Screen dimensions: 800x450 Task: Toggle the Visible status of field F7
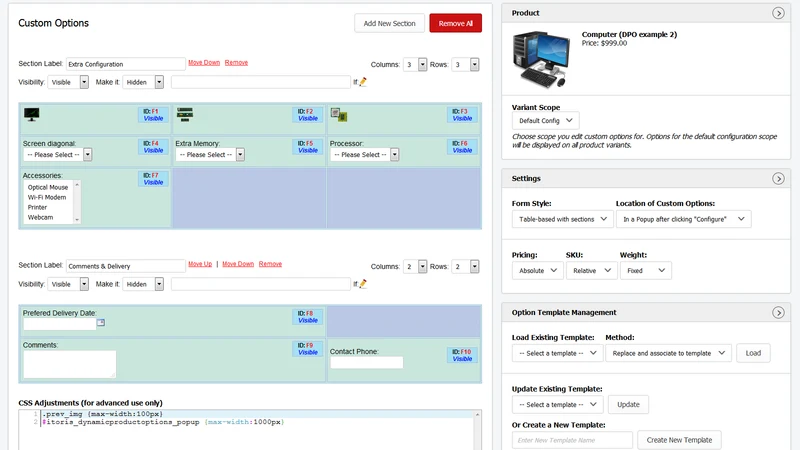point(153,182)
